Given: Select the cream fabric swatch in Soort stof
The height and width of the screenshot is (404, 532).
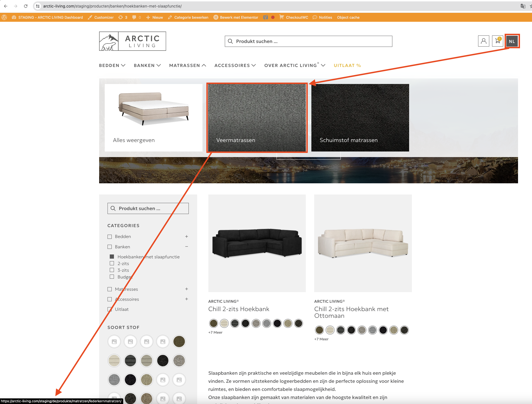Looking at the screenshot, I should point(114,361).
